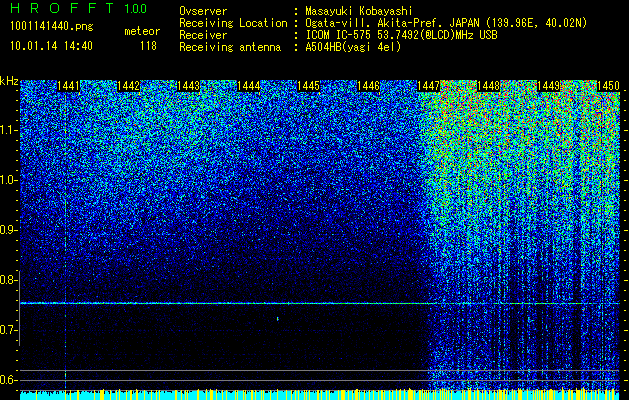Click the 1447 time marker label
This screenshot has height=400, width=629.
point(428,86)
